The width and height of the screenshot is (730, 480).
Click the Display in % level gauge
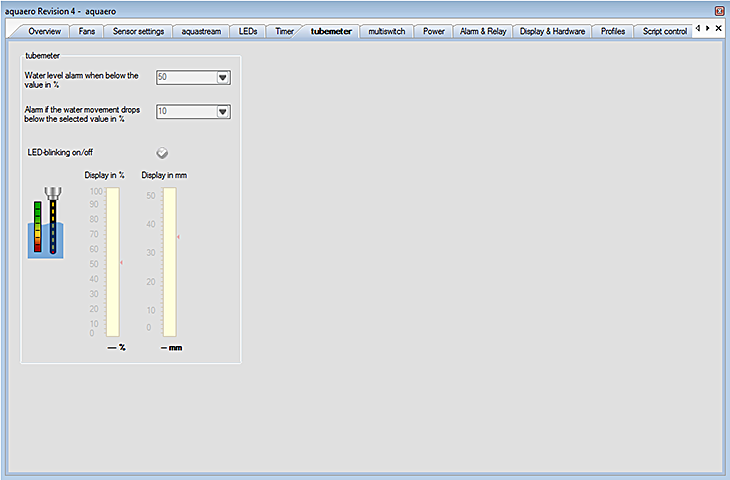coord(113,262)
